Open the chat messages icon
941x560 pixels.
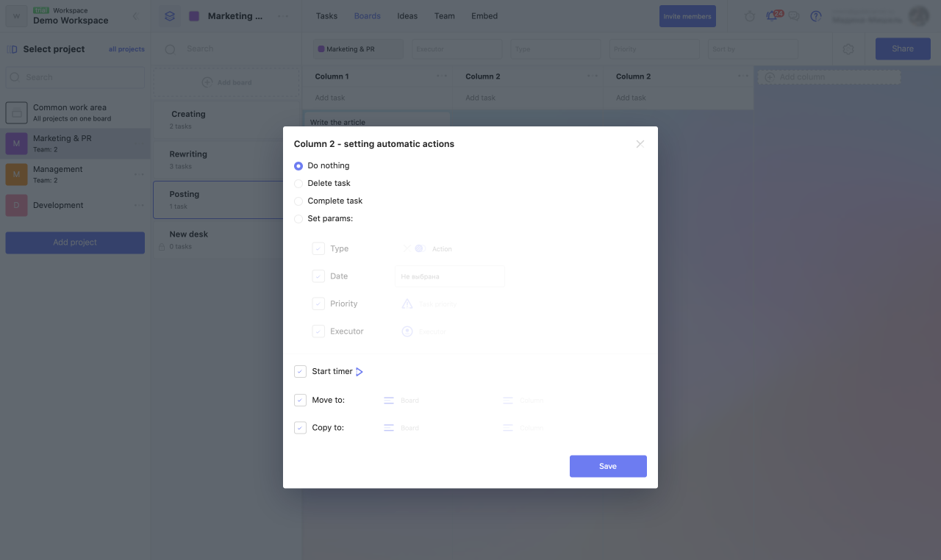[x=794, y=16]
